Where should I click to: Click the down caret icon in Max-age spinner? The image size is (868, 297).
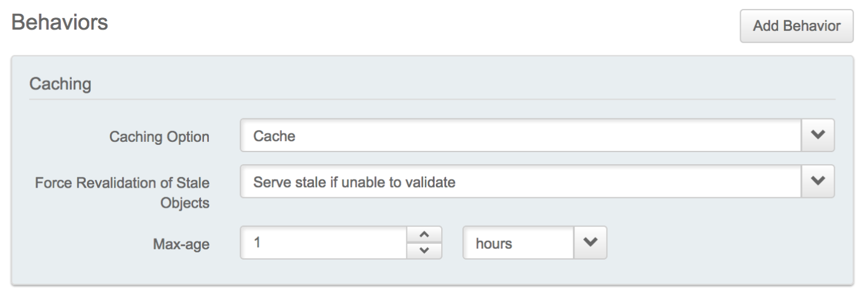click(x=424, y=251)
